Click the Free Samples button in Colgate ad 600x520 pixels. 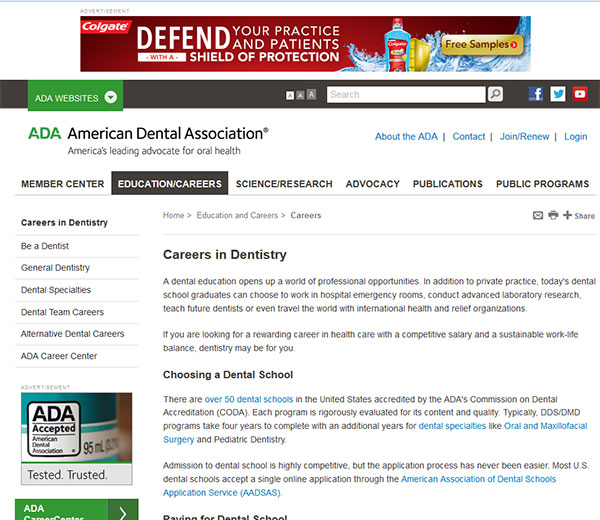pyautogui.click(x=482, y=45)
